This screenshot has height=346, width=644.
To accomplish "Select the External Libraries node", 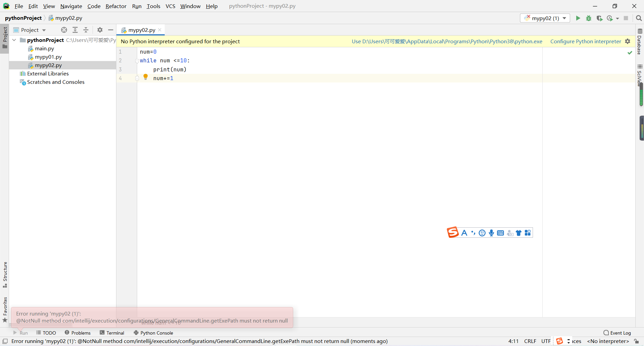I will click(x=48, y=73).
